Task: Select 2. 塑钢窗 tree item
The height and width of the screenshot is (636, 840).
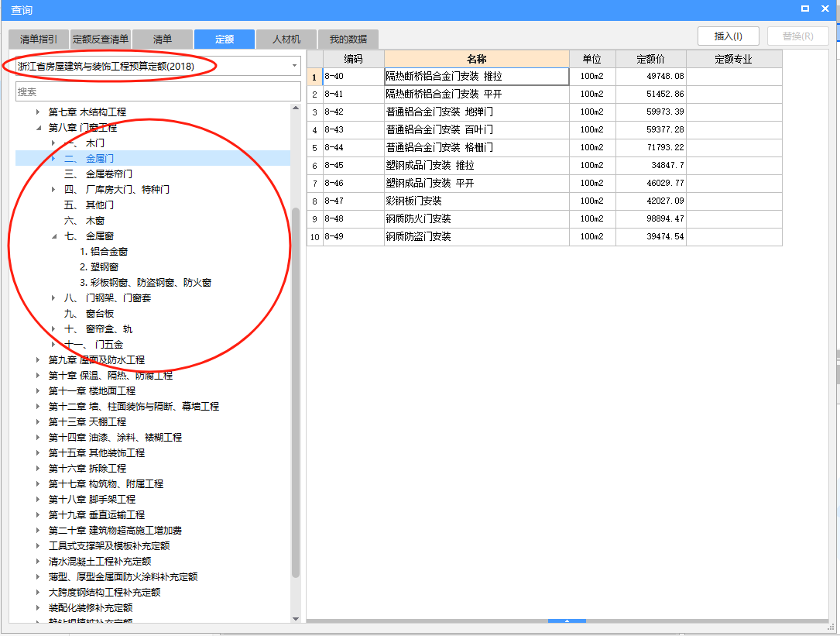Action: coord(99,267)
